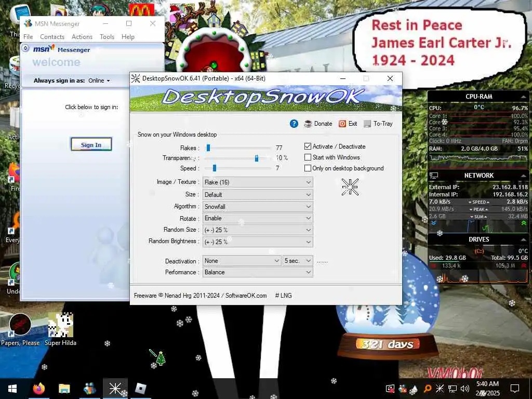Click the MSN Messenger butterfly title icon
This screenshot has width=532, height=399.
[x=28, y=23]
